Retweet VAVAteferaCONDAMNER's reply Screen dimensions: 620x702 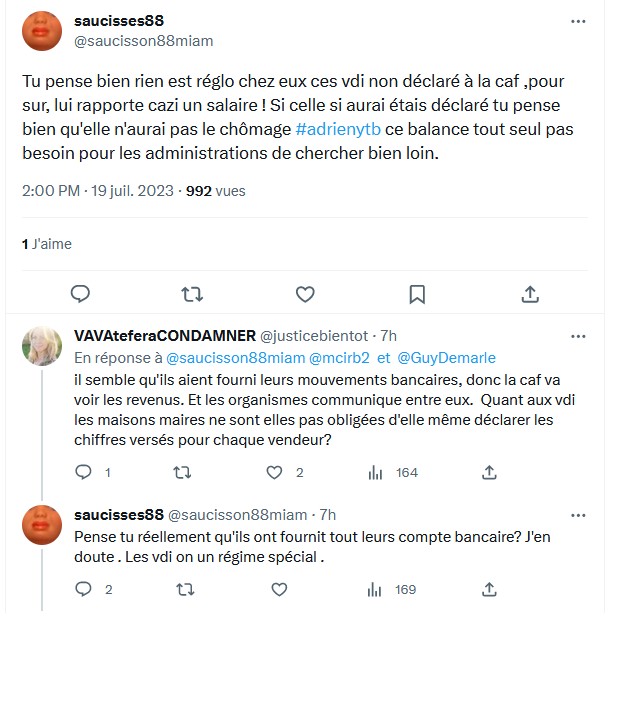click(182, 472)
